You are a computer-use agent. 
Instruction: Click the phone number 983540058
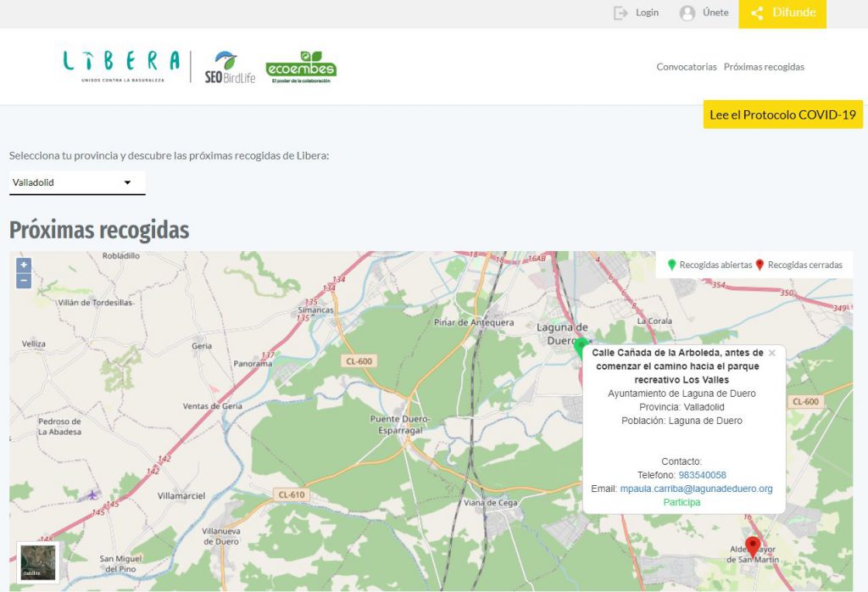(x=702, y=475)
